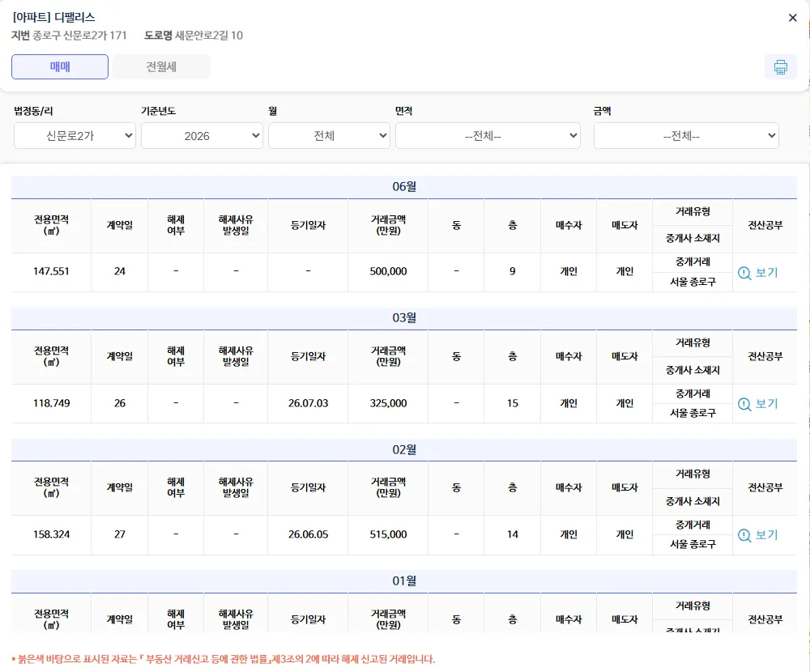Viewport: 810px width, 672px height.
Task: Click 등기일자 column header in 06월 table
Action: pos(308,226)
